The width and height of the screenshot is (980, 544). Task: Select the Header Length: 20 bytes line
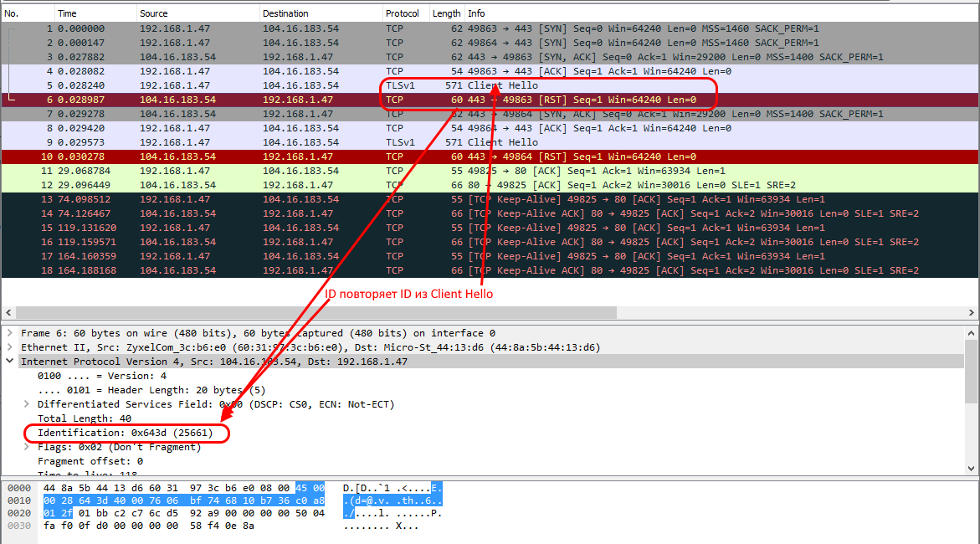tap(151, 390)
